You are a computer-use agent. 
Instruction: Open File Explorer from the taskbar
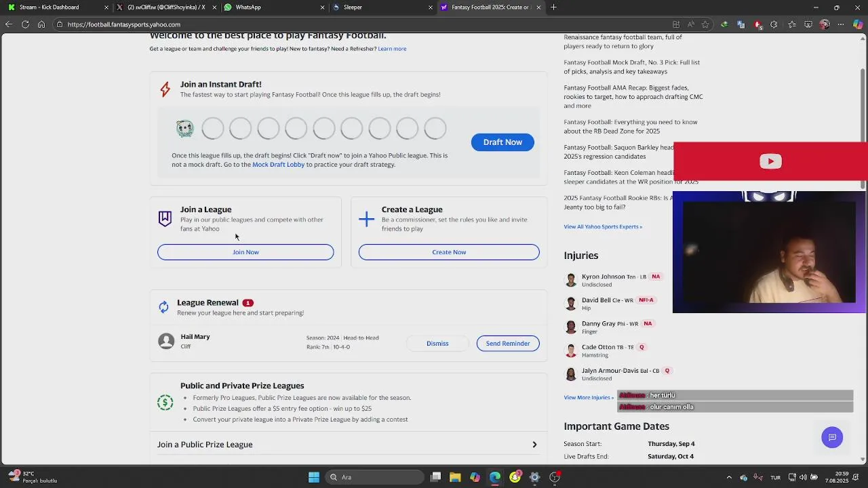click(x=455, y=477)
